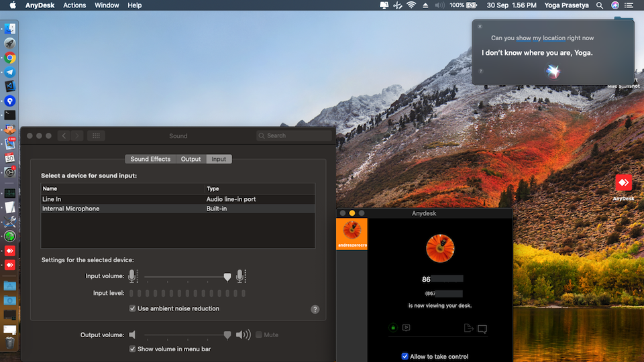The width and height of the screenshot is (644, 362).
Task: Click the battery status in menu bar
Action: click(464, 5)
